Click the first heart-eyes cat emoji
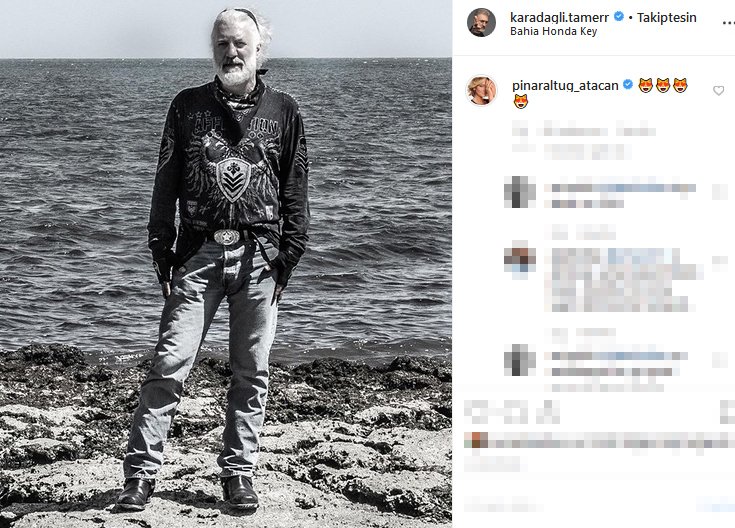 click(645, 85)
